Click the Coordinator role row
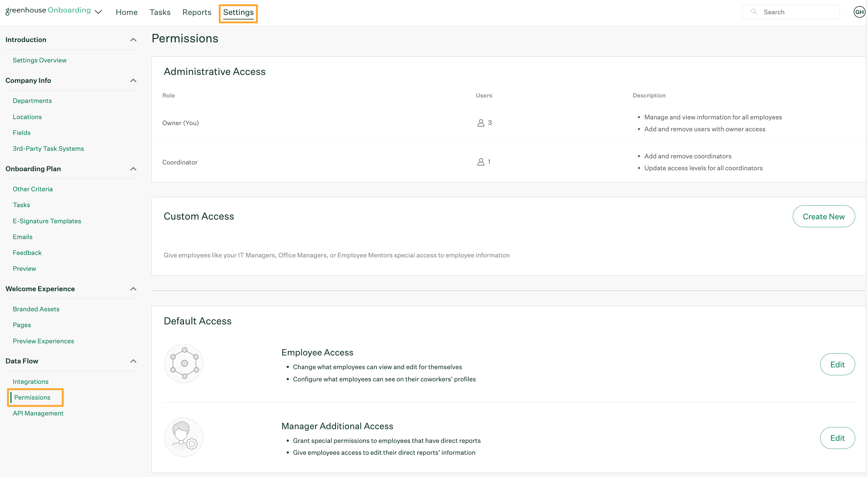868x477 pixels. pos(509,162)
